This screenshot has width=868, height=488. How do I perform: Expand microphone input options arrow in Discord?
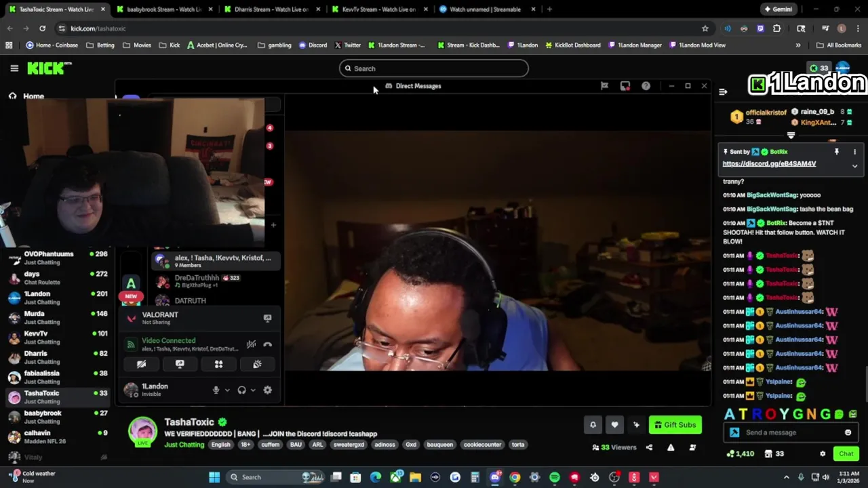tap(227, 390)
